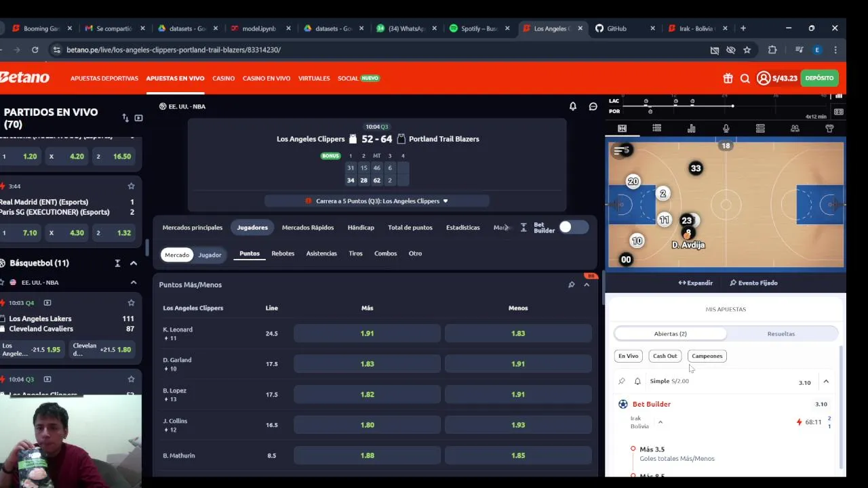Select the Tiros subtab
This screenshot has width=868, height=488.
[355, 253]
